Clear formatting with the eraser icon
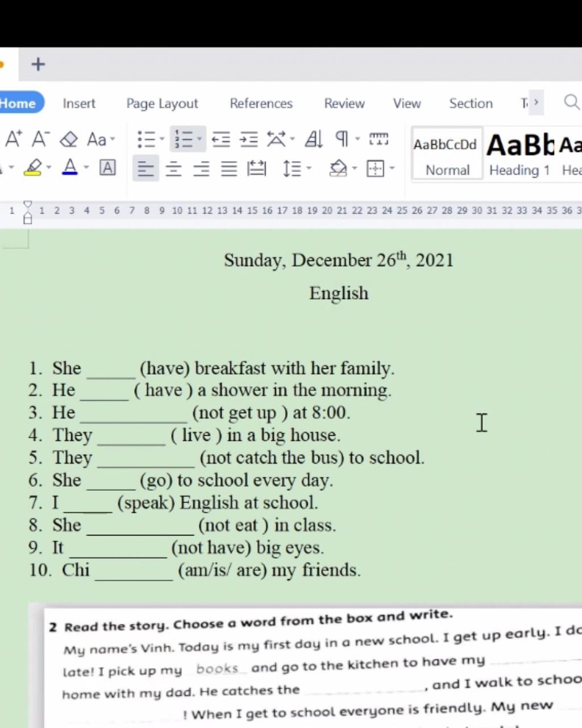 click(x=69, y=139)
